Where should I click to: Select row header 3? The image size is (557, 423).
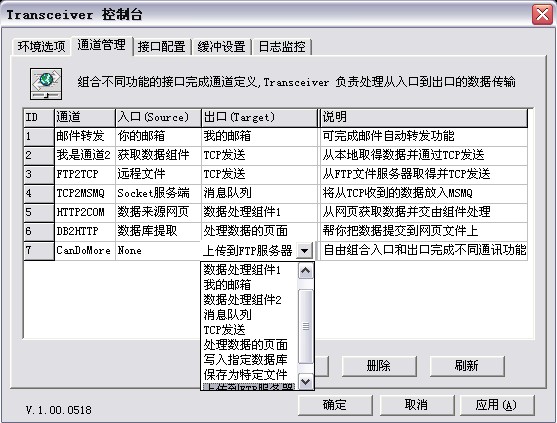(39, 175)
